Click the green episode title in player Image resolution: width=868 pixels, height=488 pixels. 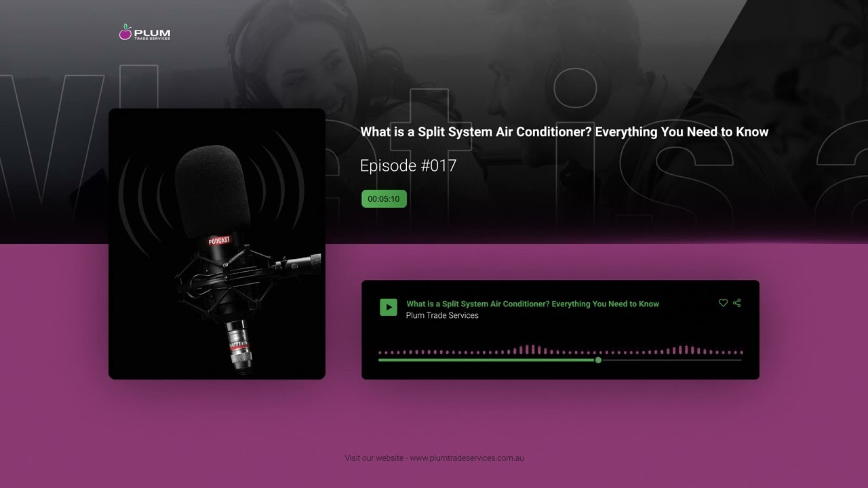click(x=532, y=304)
